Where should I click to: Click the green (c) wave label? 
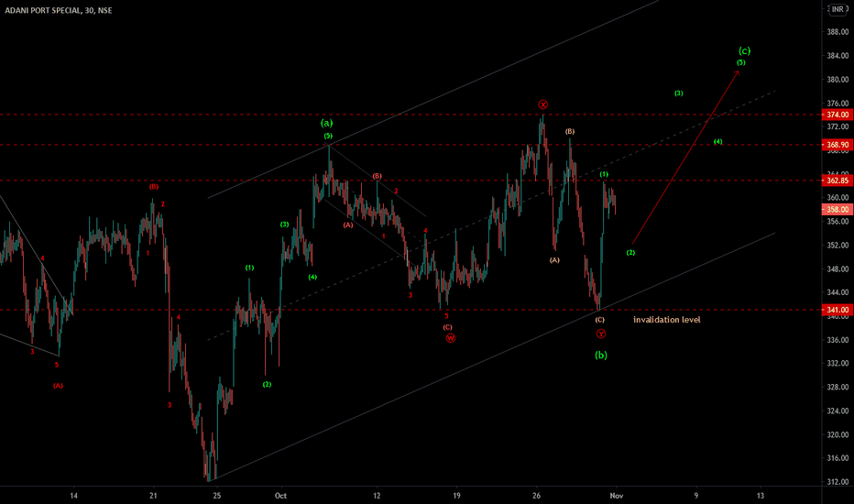(x=745, y=50)
